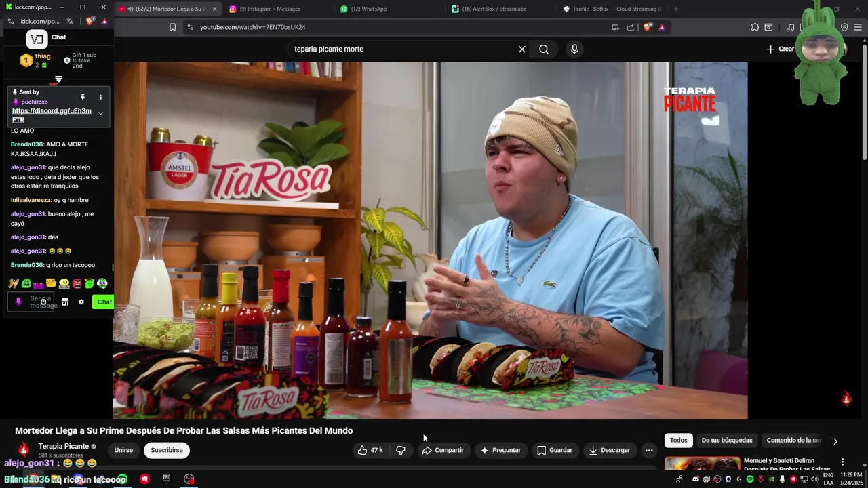Image resolution: width=868 pixels, height=488 pixels.
Task: Subscribe with the Suscribirse button
Action: (x=167, y=450)
